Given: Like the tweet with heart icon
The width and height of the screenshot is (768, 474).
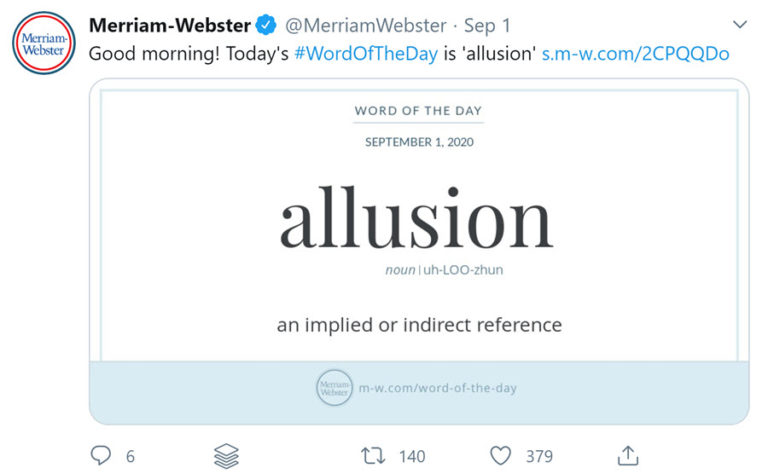Looking at the screenshot, I should 500,456.
